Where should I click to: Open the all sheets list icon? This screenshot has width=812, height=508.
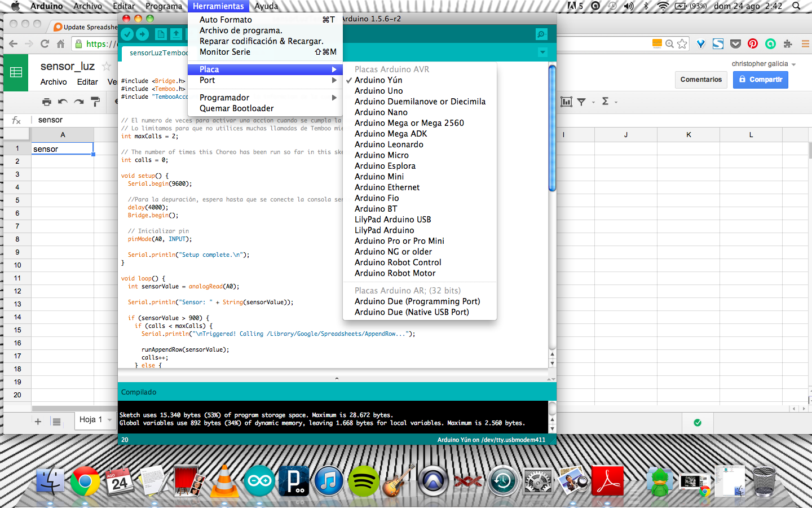click(56, 422)
